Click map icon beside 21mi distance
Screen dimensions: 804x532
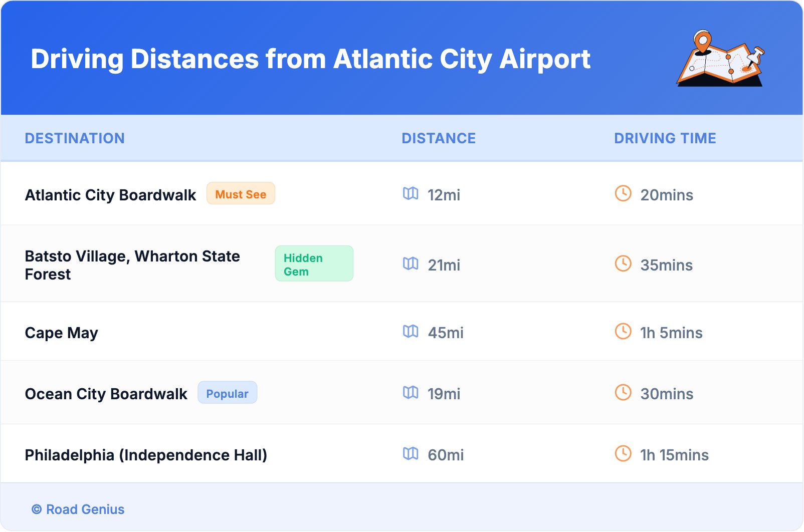click(411, 263)
